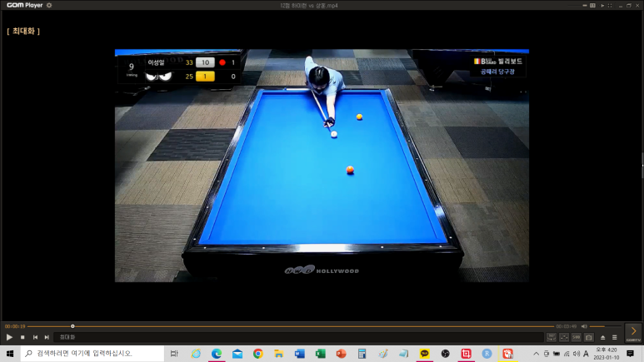This screenshot has width=644, height=362.
Task: Play the video
Action: point(9,337)
